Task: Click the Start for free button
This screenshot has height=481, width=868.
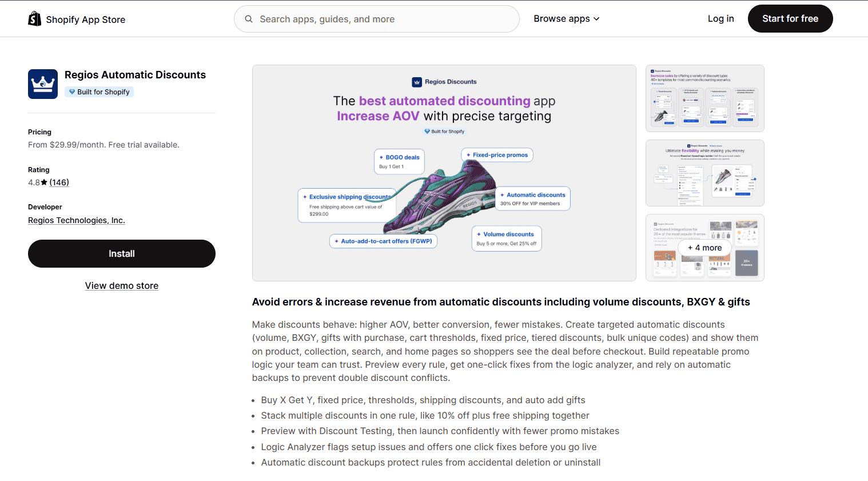Action: point(790,19)
